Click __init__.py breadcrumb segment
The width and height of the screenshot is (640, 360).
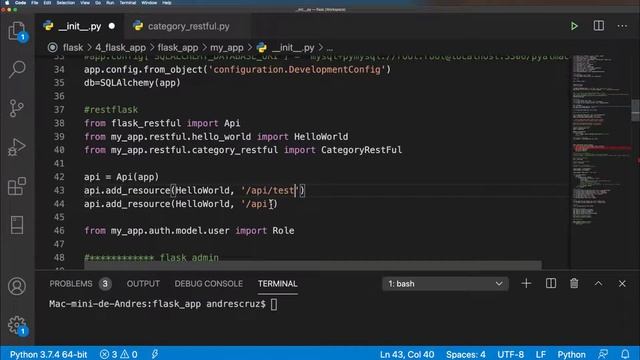pyautogui.click(x=293, y=48)
